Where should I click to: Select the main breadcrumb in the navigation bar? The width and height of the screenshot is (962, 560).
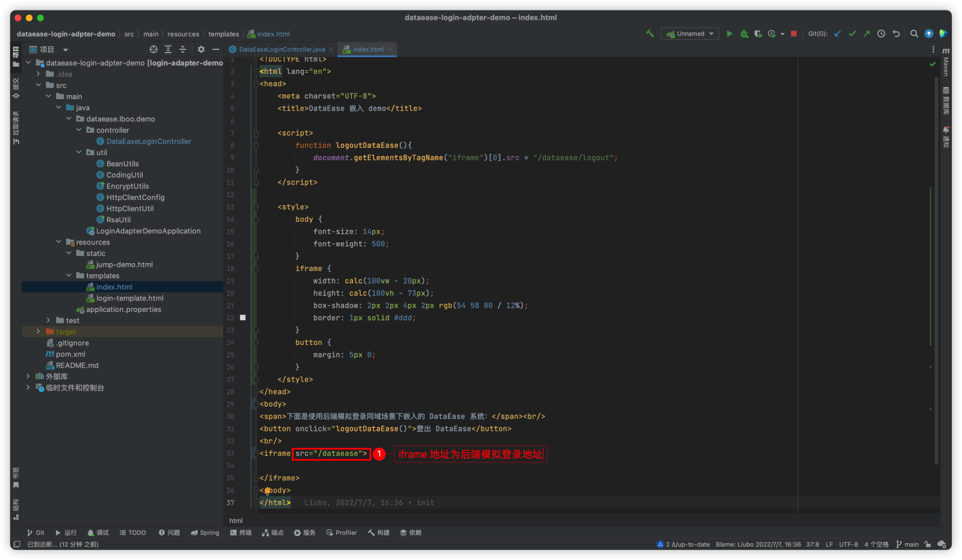(x=151, y=34)
